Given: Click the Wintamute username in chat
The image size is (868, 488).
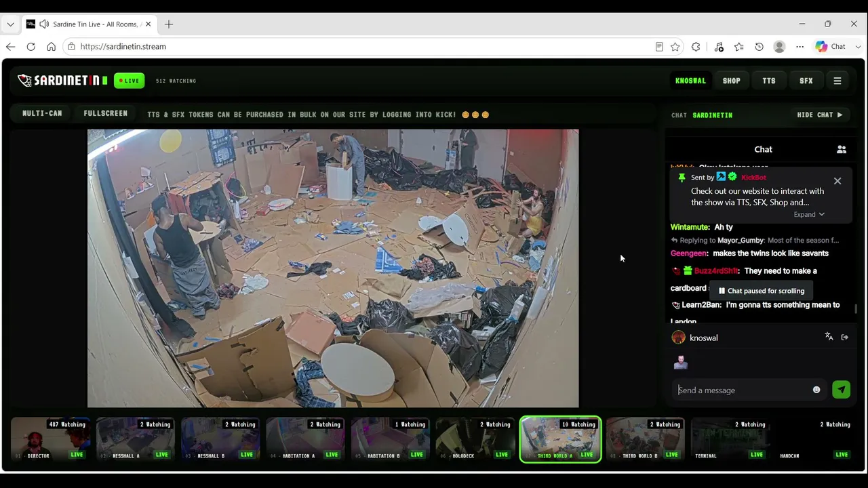Looking at the screenshot, I should (x=690, y=227).
